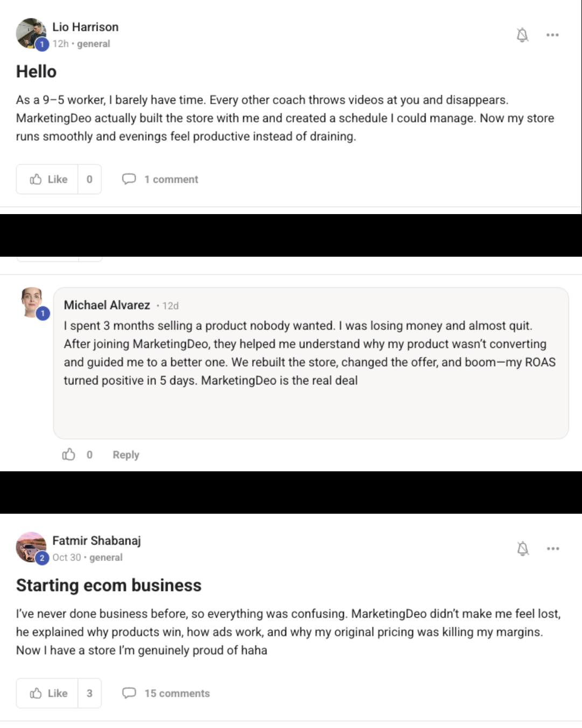The height and width of the screenshot is (728, 582).
Task: Open the "general" category on Fatmir's post
Action: (x=106, y=558)
